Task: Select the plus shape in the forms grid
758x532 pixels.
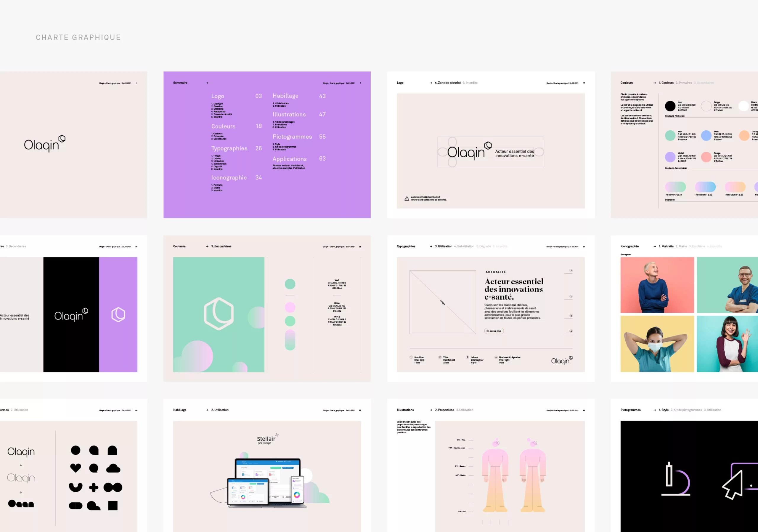Action: pyautogui.click(x=94, y=487)
